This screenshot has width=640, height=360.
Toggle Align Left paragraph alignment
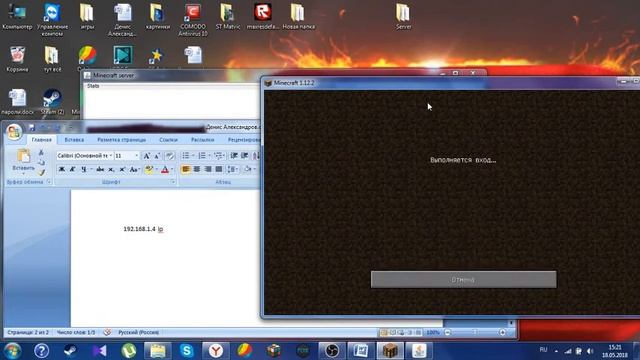click(x=186, y=169)
